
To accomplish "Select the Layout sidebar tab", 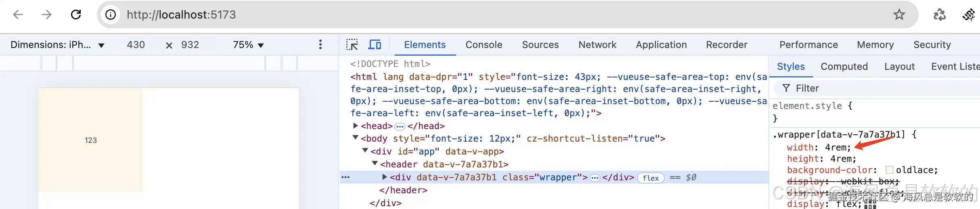I will point(899,67).
